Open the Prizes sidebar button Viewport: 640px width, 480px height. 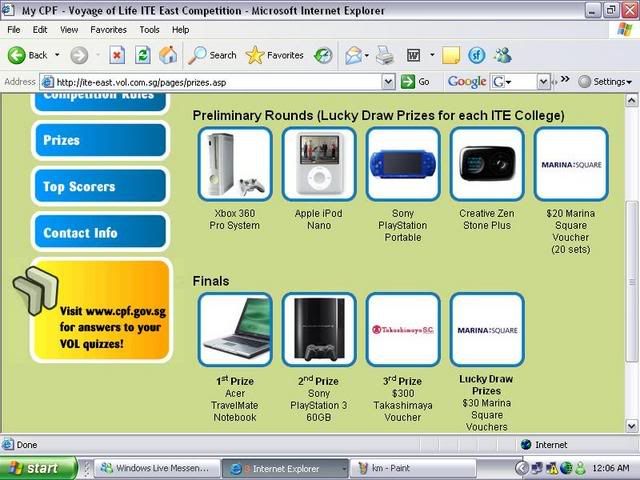coord(100,140)
